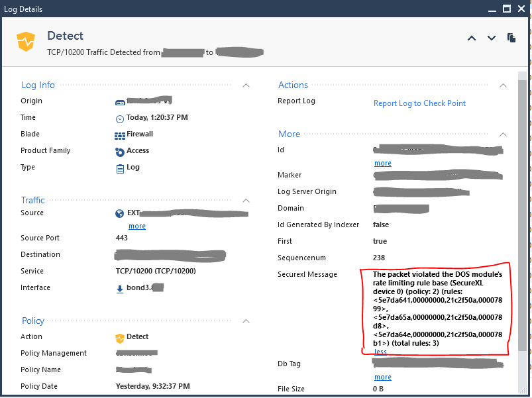Screen dimensions: 532x398
Task: Collapse the Log Info section
Action: [246, 85]
